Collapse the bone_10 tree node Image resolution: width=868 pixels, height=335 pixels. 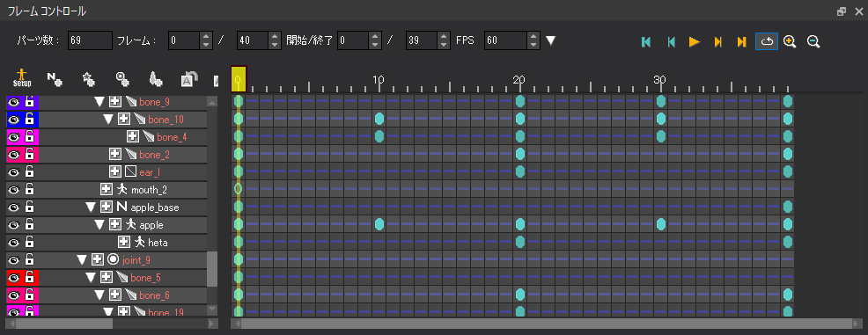[108, 120]
